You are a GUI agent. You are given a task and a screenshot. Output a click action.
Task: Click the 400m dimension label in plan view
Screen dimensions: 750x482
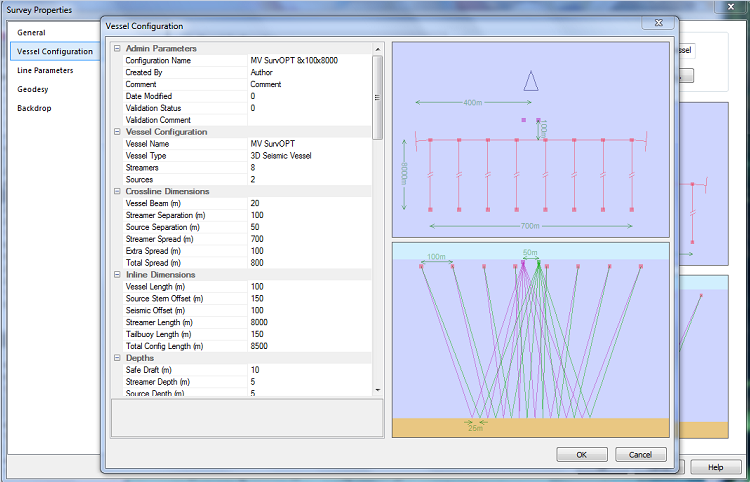click(473, 103)
